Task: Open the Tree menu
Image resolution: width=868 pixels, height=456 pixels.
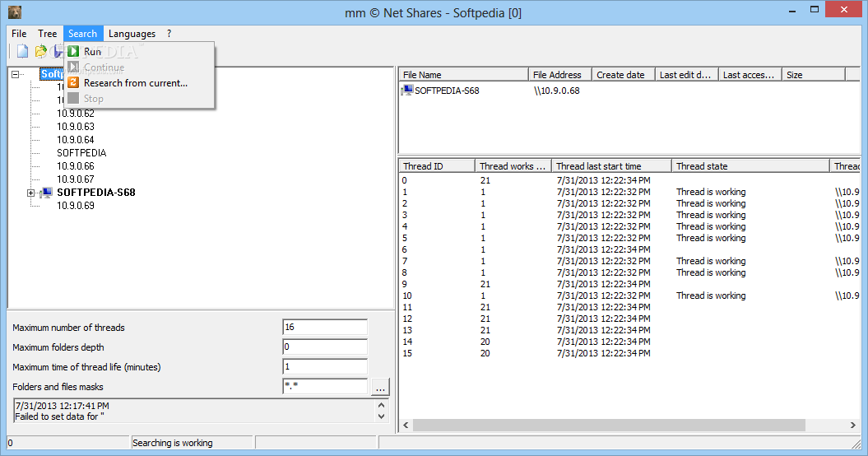Action: coord(47,33)
